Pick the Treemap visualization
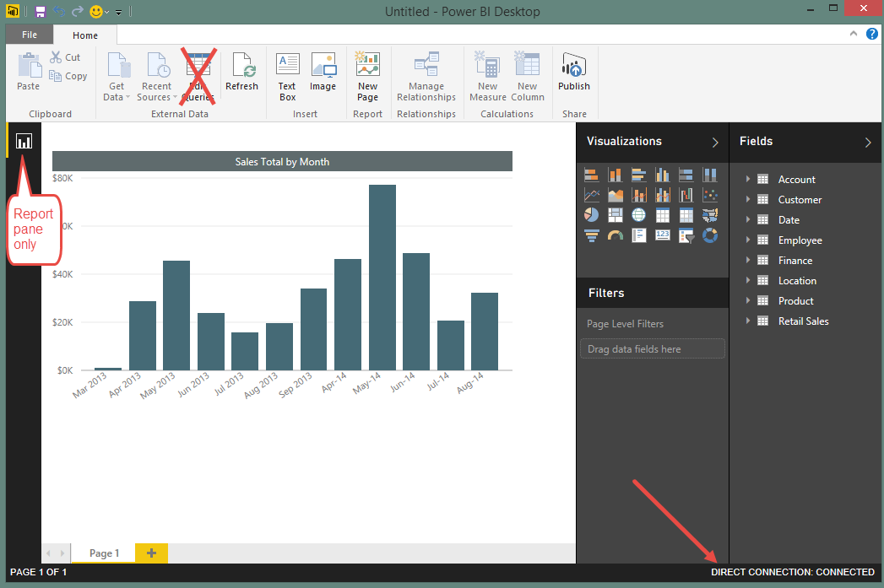The image size is (884, 588). click(x=615, y=215)
